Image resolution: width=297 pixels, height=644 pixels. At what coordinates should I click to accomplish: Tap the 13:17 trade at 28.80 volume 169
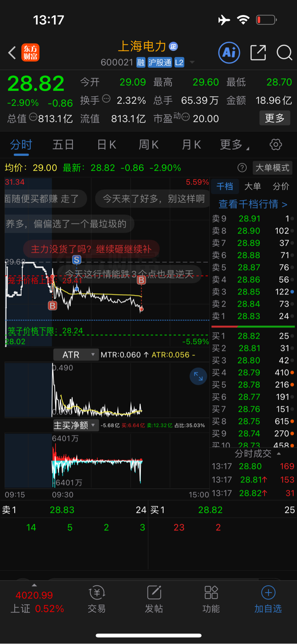253,466
